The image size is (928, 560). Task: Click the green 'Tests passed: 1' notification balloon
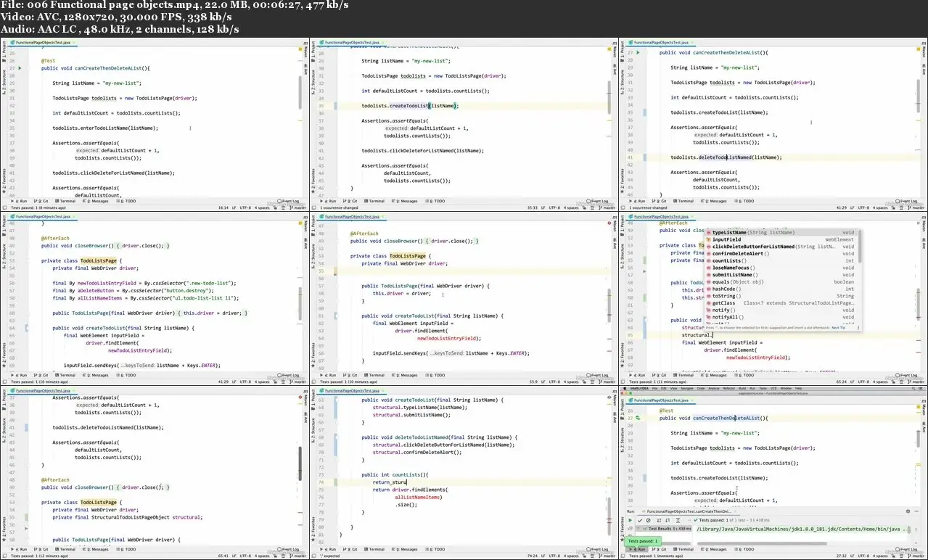pyautogui.click(x=642, y=541)
